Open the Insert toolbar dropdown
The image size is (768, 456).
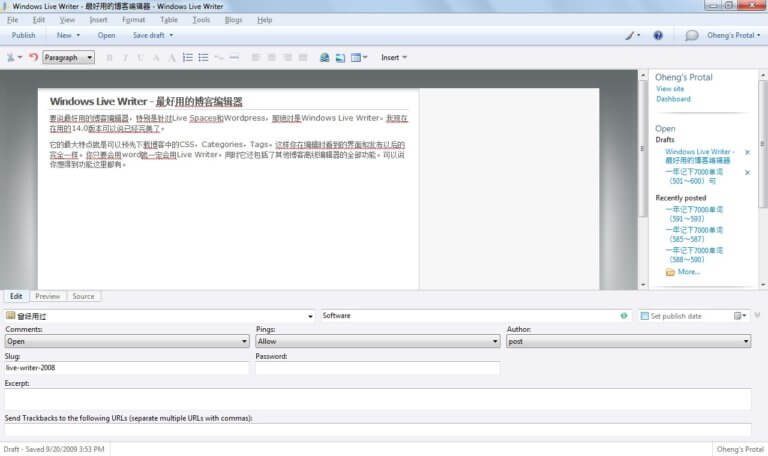(x=394, y=58)
